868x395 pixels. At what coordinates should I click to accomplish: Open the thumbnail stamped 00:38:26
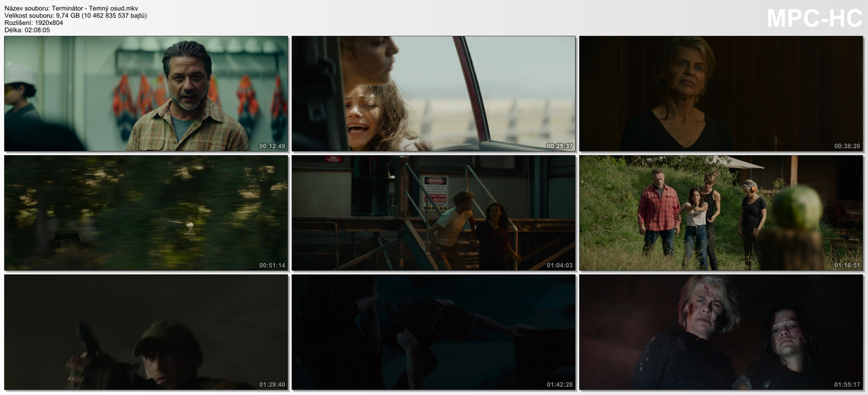(x=721, y=93)
